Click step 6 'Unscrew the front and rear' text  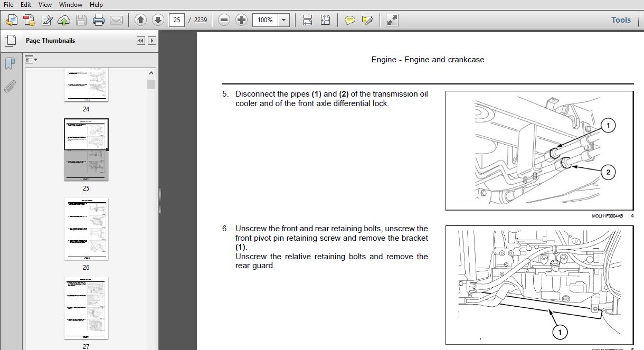(x=332, y=247)
